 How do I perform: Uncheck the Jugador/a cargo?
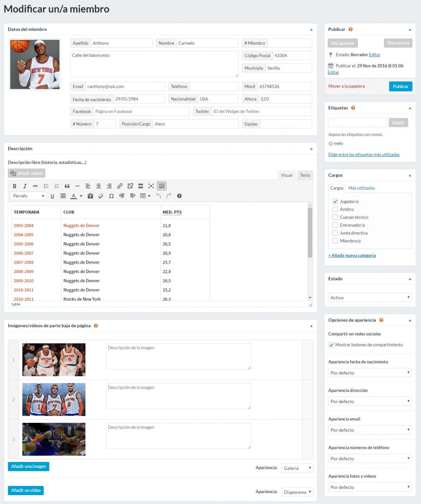(335, 202)
